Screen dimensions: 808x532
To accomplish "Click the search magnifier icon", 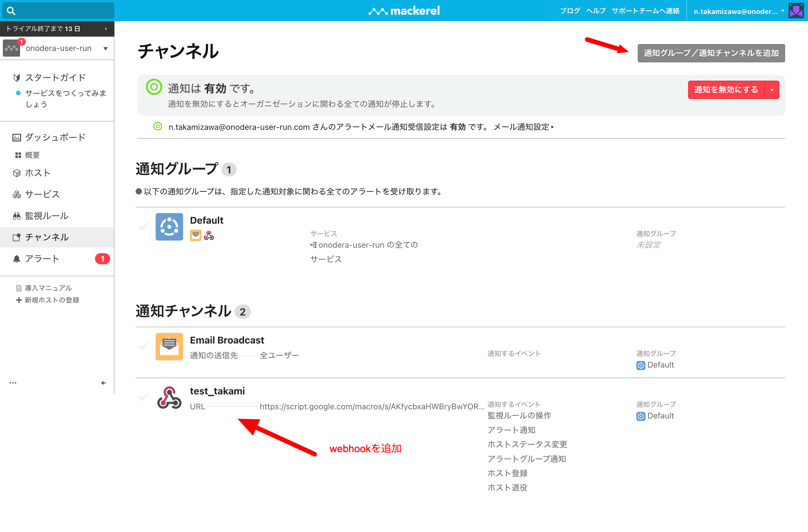I will tap(11, 11).
